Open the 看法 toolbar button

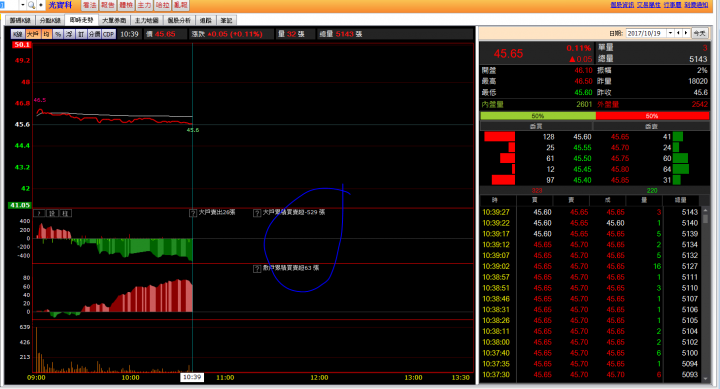click(x=90, y=5)
